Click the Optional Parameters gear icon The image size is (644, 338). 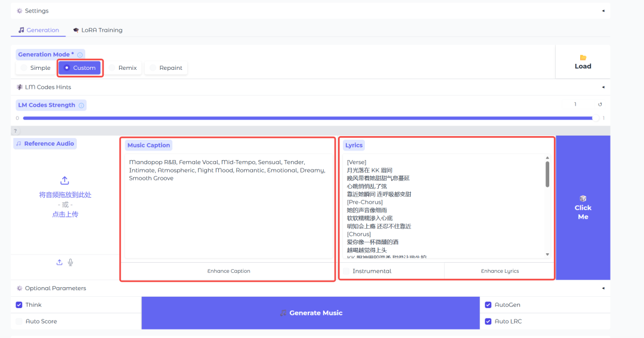(19, 288)
